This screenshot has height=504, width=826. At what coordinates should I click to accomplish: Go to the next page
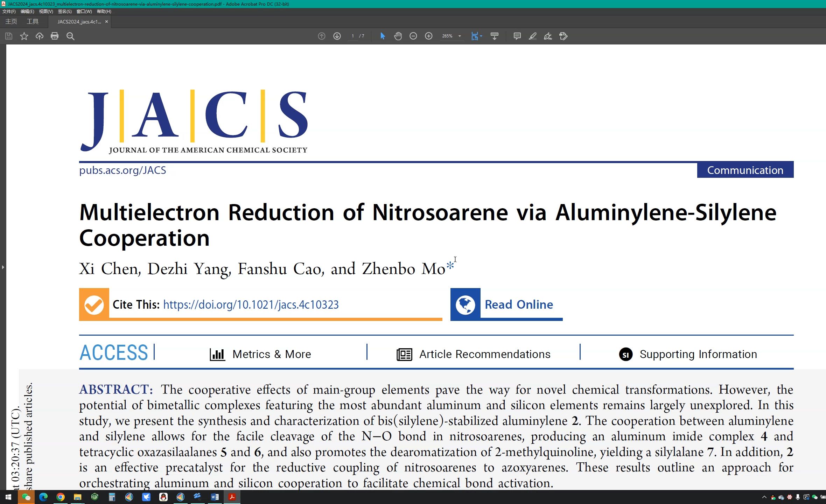tap(337, 36)
